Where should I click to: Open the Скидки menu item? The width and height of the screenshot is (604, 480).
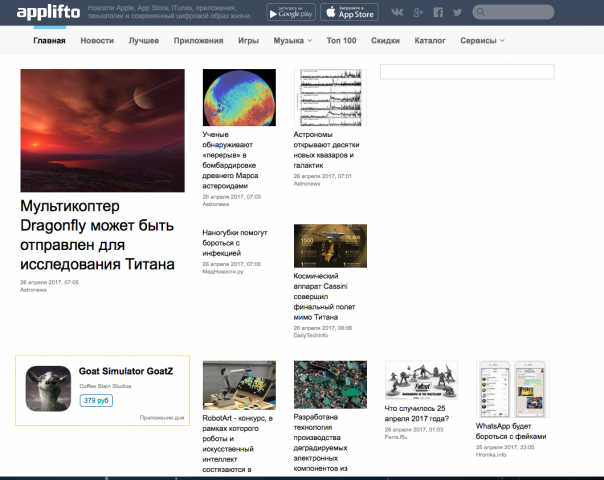coord(385,40)
